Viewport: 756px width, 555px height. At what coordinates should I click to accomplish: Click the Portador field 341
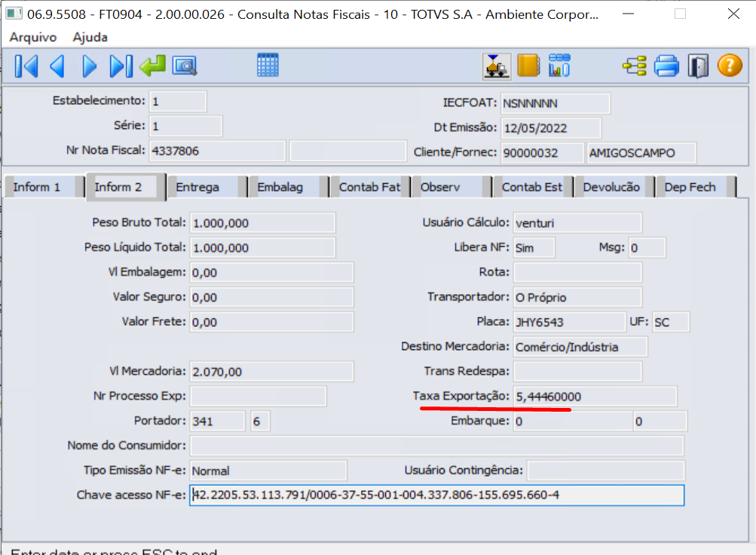[218, 422]
